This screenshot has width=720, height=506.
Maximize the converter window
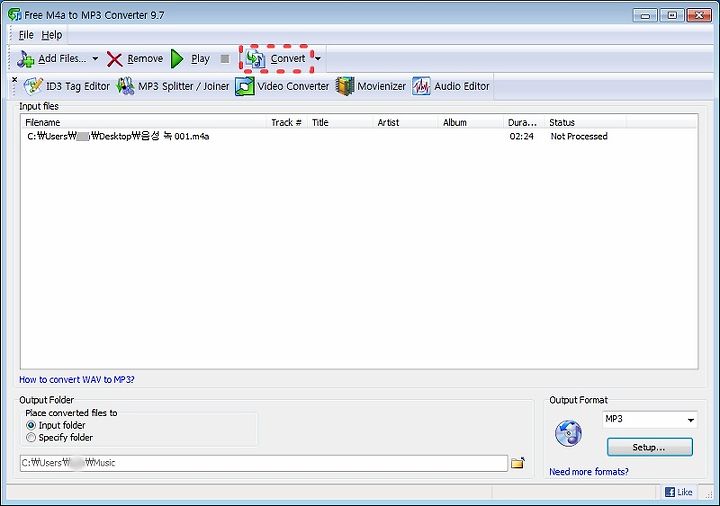pyautogui.click(x=672, y=15)
